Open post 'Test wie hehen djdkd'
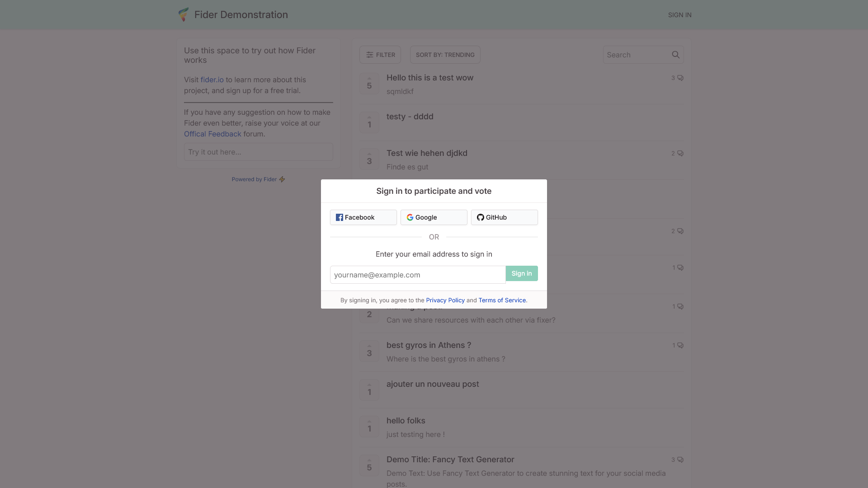The image size is (868, 488). point(427,153)
